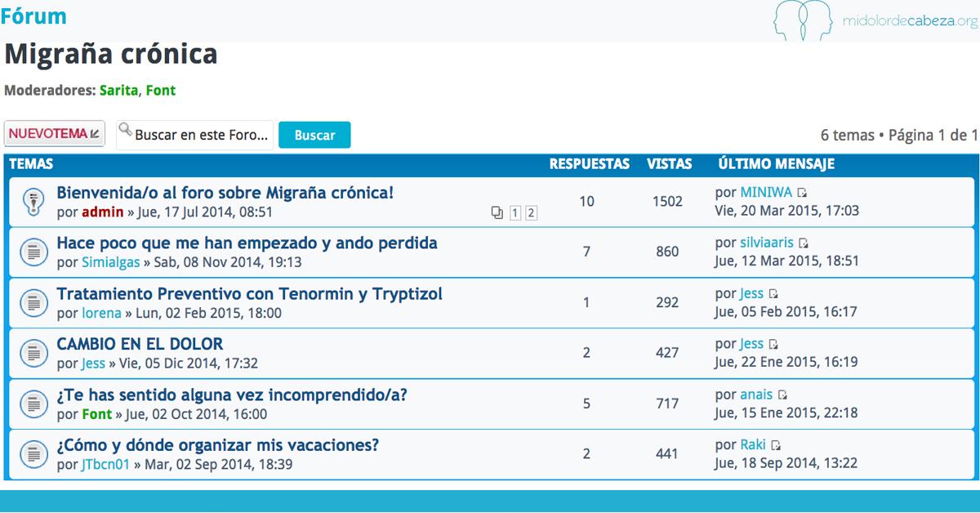Viewport: 980px width, 513px height.
Task: Open last poster MINIWA's profile
Action: tap(766, 193)
